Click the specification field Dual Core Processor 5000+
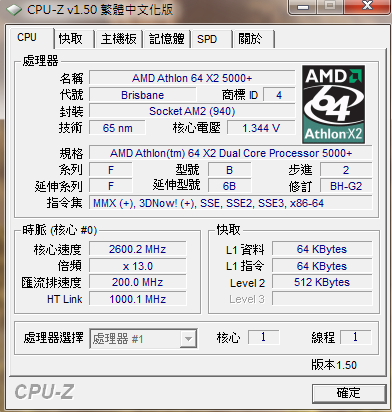Screen dimensions: 392x412 (x=231, y=153)
